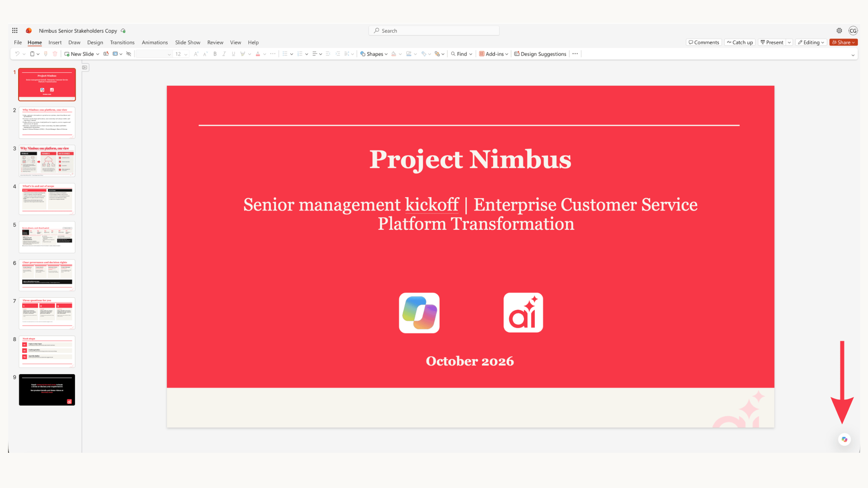Click the Shapes icon
The image size is (868, 488).
point(363,54)
